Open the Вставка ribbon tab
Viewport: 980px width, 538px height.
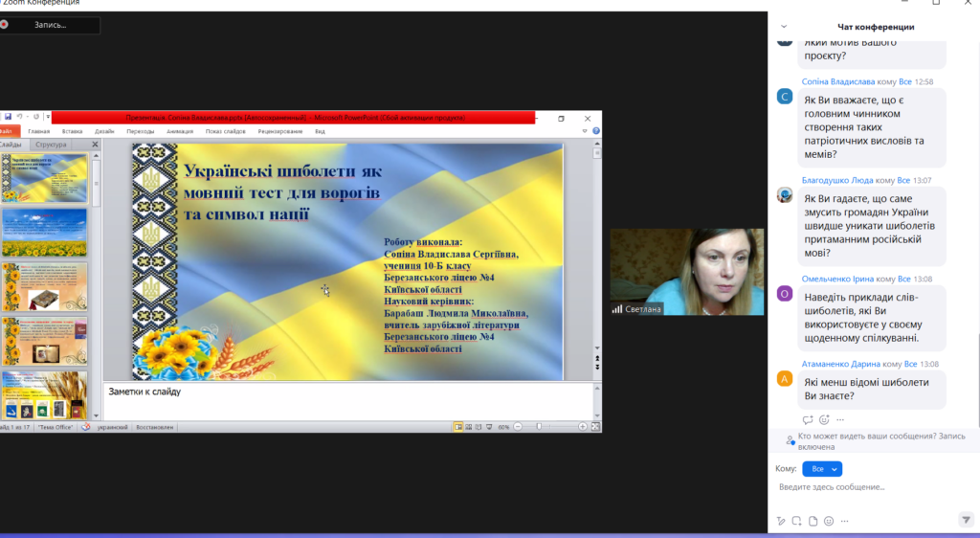[x=72, y=131]
